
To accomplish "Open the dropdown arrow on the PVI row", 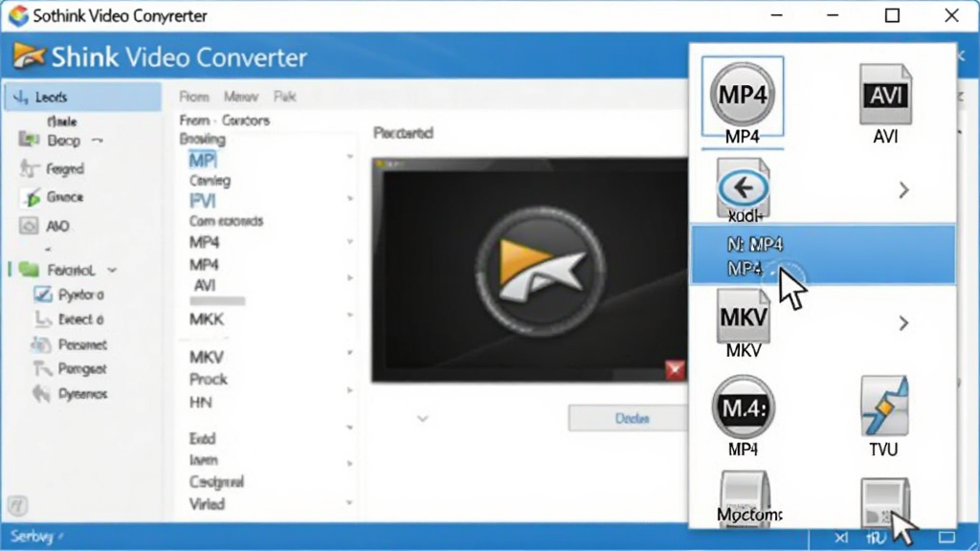I will 350,199.
